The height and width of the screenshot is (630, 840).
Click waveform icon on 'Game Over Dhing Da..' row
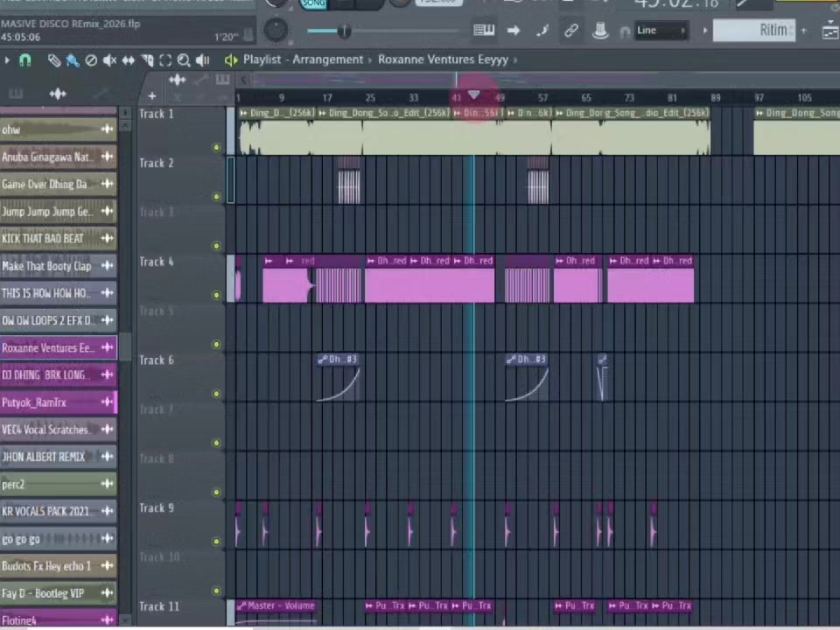click(107, 184)
